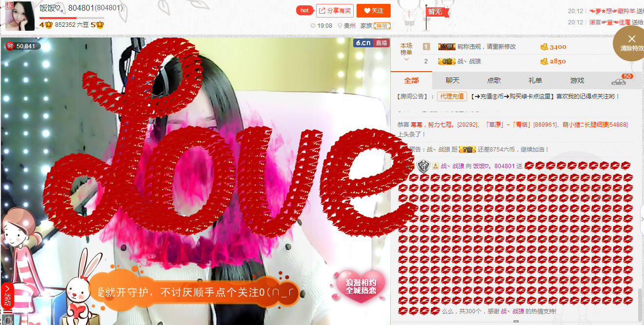Switch to the 点歌 tab

494,80
